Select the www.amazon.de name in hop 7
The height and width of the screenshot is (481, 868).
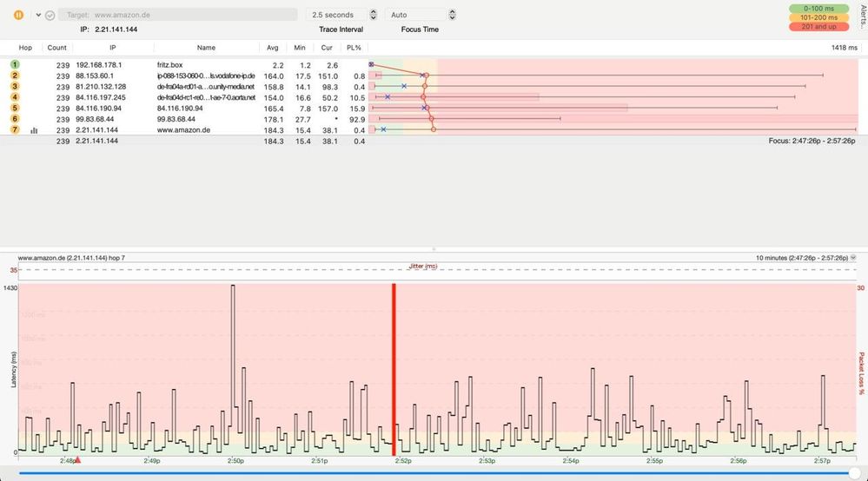pos(183,130)
